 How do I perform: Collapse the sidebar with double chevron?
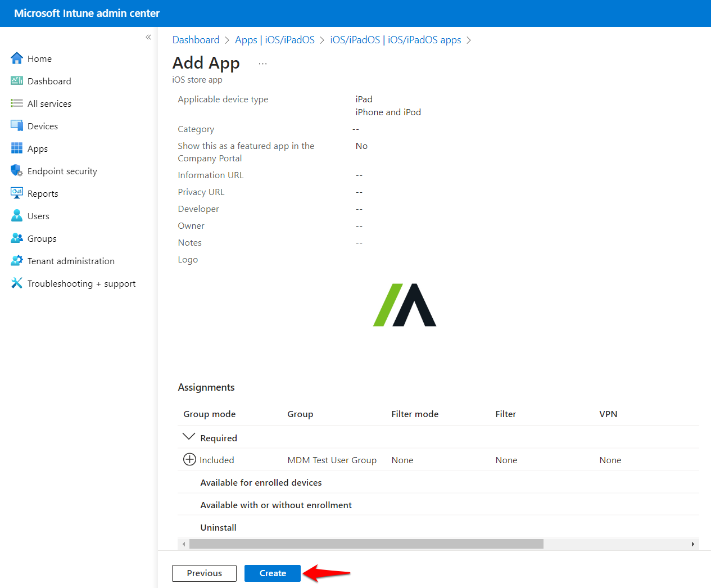coord(148,37)
